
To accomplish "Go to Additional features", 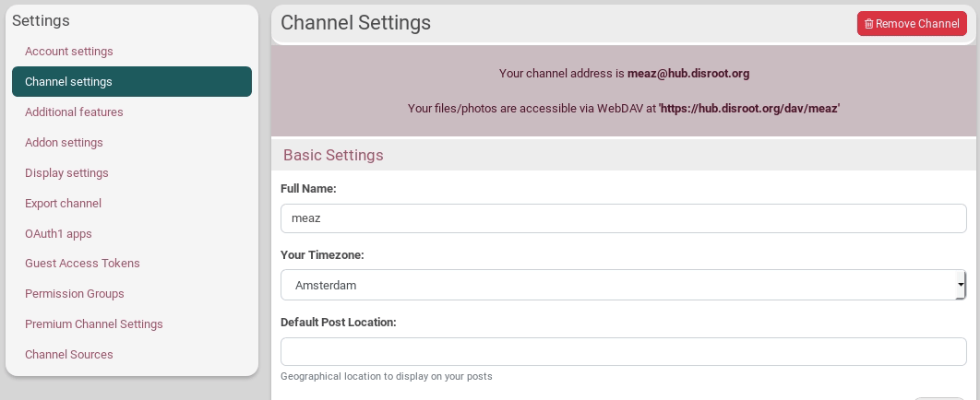I will [x=74, y=112].
